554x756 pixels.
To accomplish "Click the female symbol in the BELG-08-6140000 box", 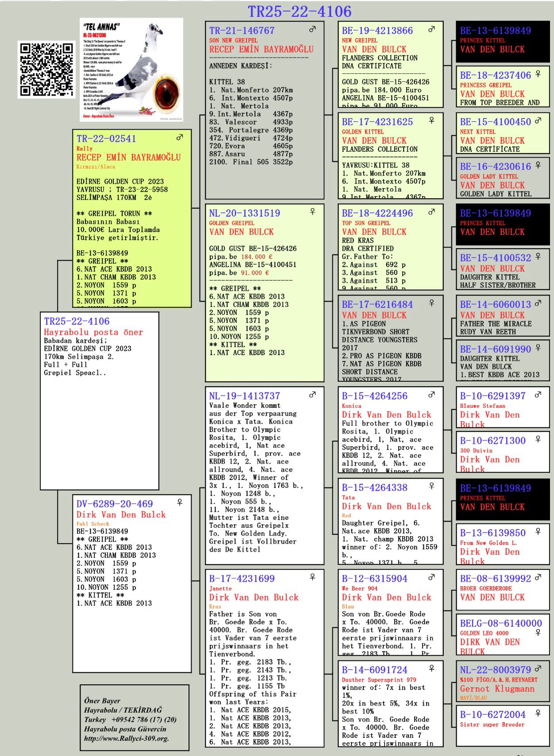I will coord(538,632).
